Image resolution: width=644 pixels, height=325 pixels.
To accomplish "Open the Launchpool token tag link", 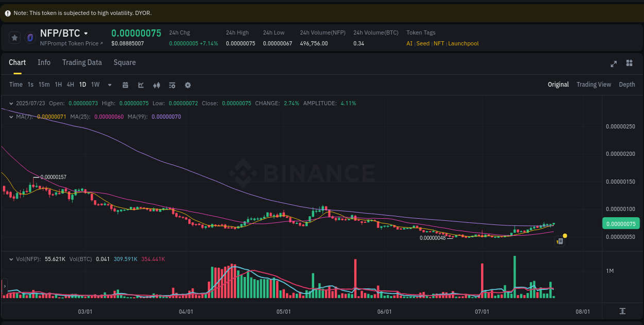I will pos(463,43).
